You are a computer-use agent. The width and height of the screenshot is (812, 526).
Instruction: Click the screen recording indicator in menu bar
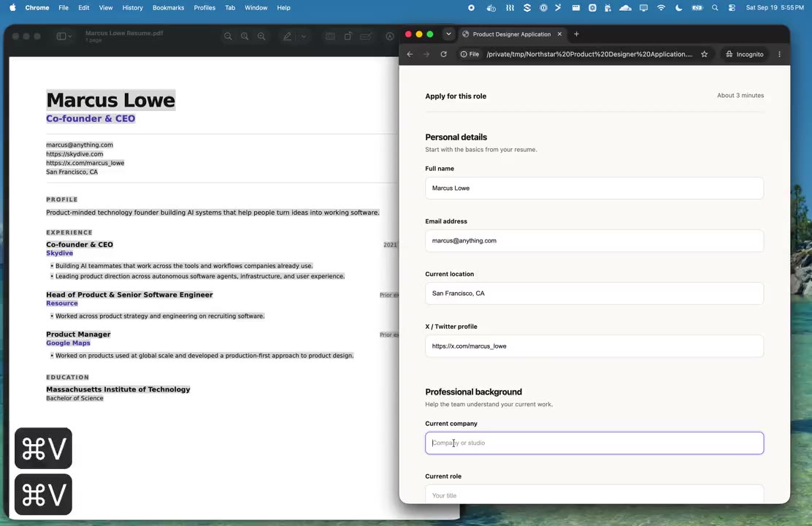click(471, 8)
